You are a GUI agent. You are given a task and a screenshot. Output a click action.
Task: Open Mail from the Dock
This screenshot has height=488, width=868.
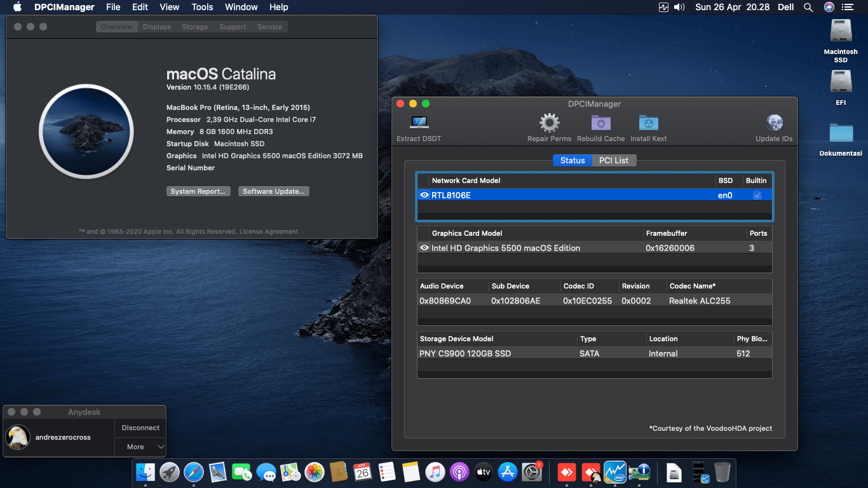tap(218, 472)
